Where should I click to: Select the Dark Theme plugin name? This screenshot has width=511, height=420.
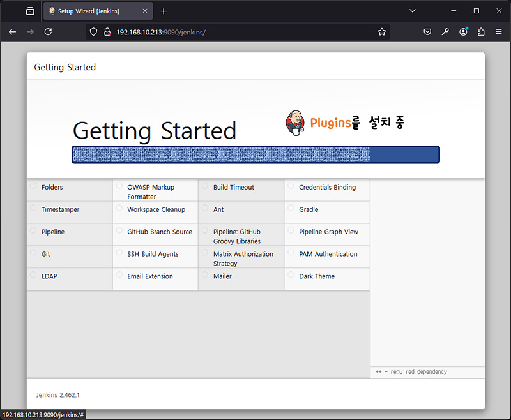pos(317,276)
